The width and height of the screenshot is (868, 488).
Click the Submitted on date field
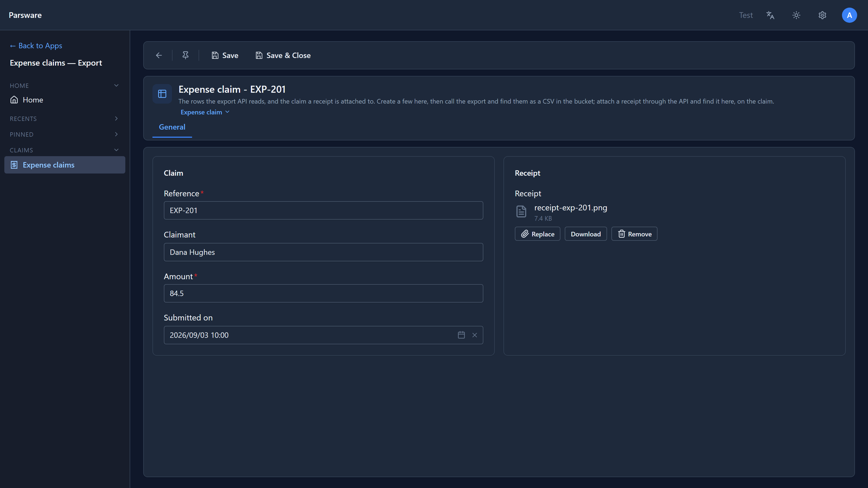(x=323, y=335)
